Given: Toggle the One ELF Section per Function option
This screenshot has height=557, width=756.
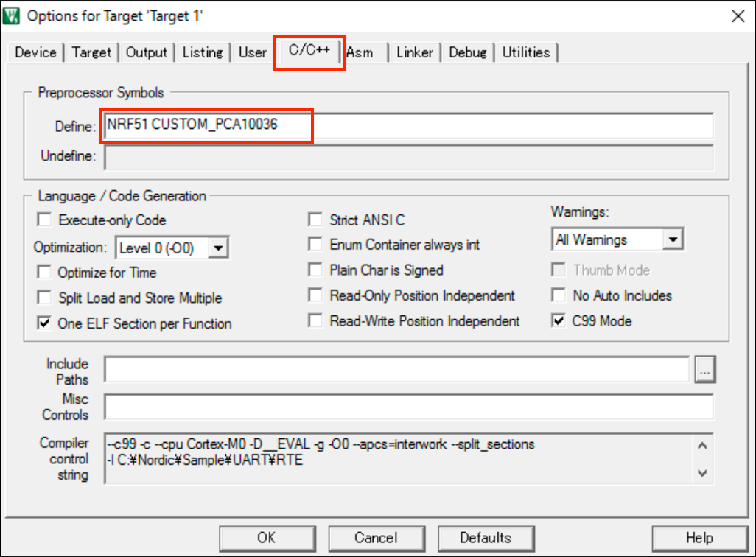Looking at the screenshot, I should [x=46, y=323].
